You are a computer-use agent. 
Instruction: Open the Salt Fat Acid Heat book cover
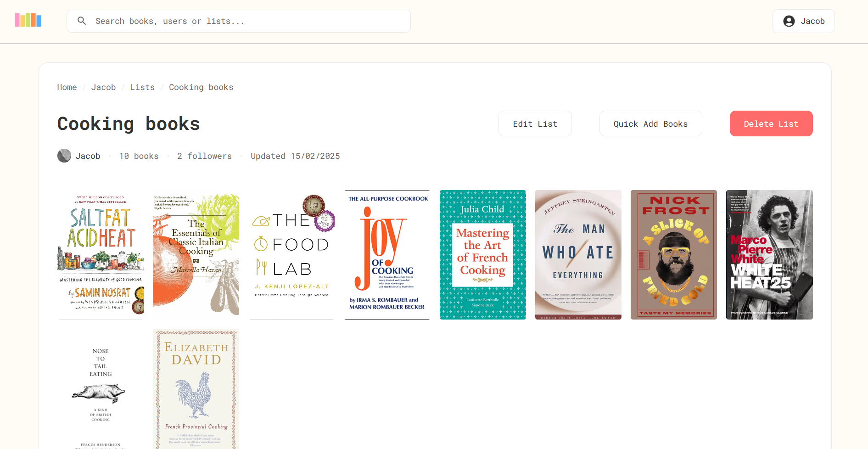point(101,255)
